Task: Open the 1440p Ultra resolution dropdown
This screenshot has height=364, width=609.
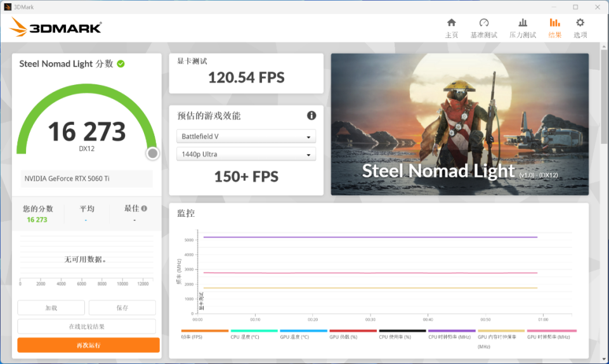Action: 246,154
